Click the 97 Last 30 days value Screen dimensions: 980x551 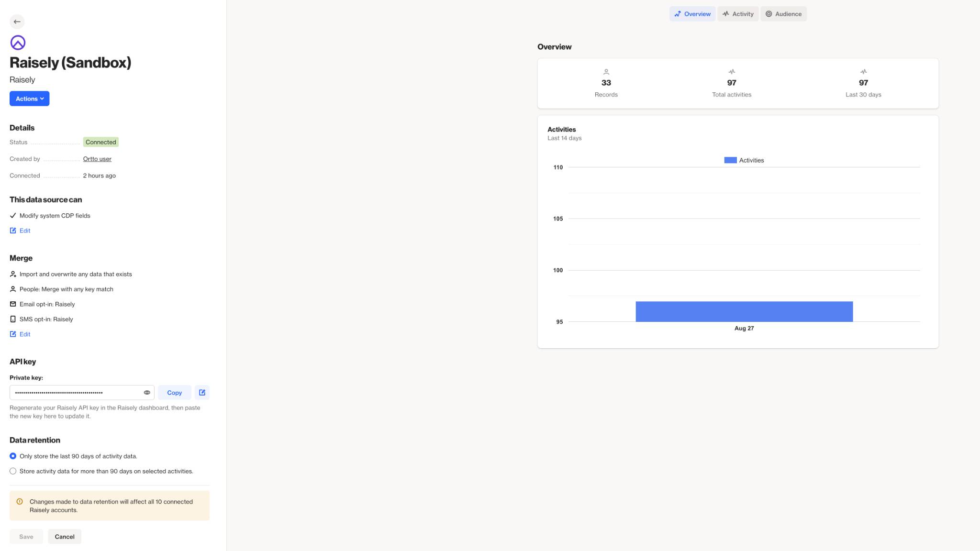(863, 83)
